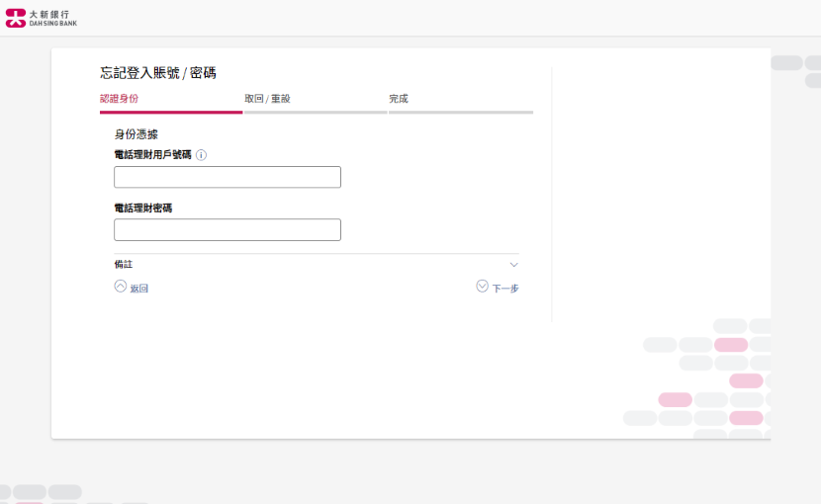Image resolution: width=821 pixels, height=504 pixels.
Task: Select the 完成 step tab
Action: click(399, 99)
